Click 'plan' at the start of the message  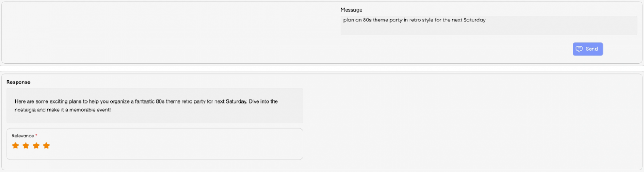pos(349,20)
